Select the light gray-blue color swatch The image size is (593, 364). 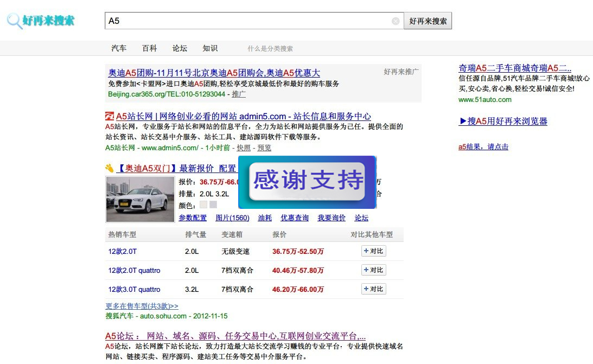point(213,205)
